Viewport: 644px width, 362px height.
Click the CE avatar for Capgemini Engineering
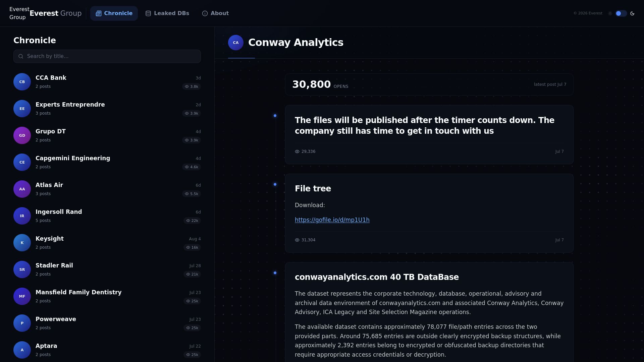(x=22, y=162)
